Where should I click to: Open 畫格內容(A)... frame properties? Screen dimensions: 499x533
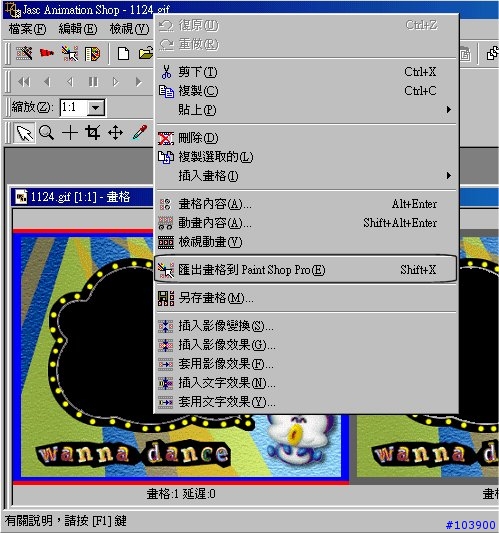click(306, 204)
